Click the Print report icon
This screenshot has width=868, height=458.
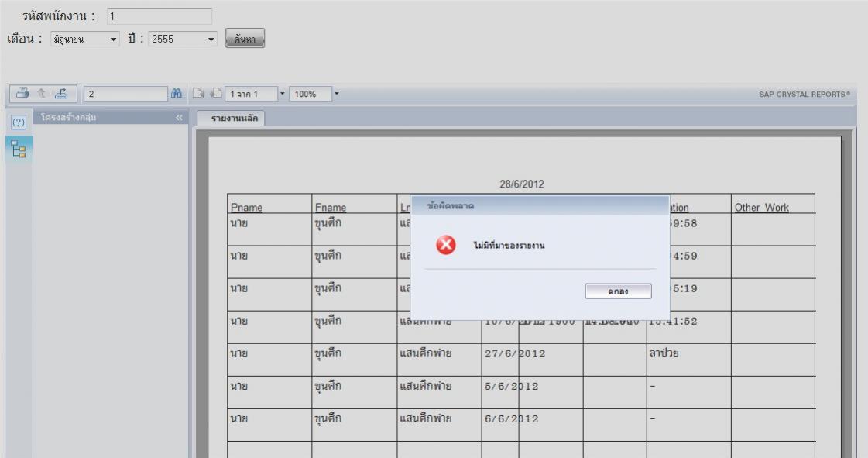pyautogui.click(x=22, y=93)
